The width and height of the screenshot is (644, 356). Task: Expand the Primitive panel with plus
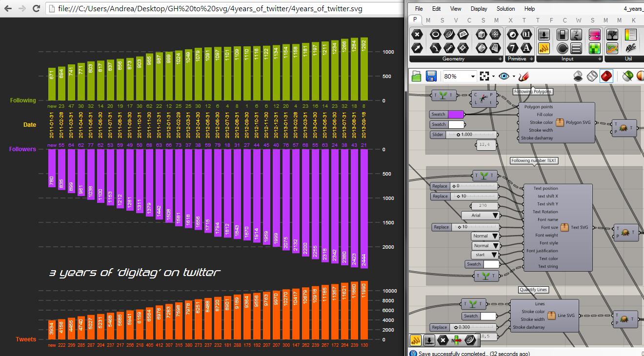531,59
